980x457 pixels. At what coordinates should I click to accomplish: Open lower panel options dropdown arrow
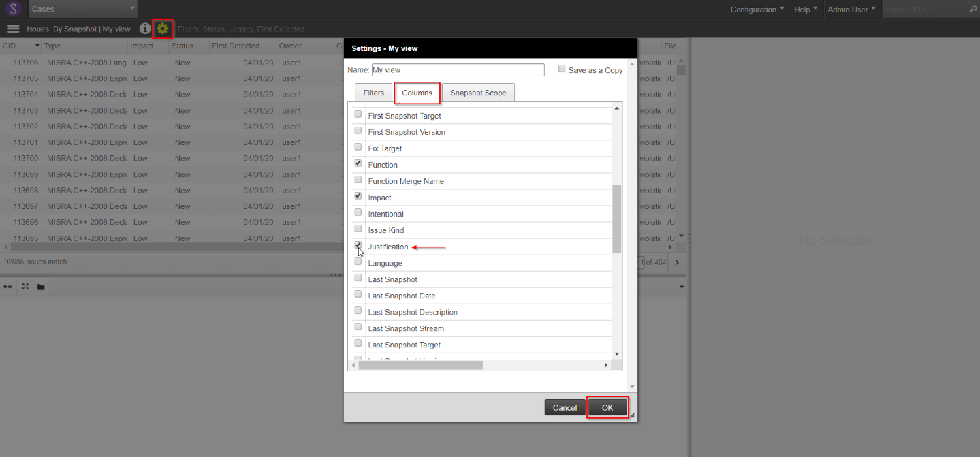click(682, 287)
